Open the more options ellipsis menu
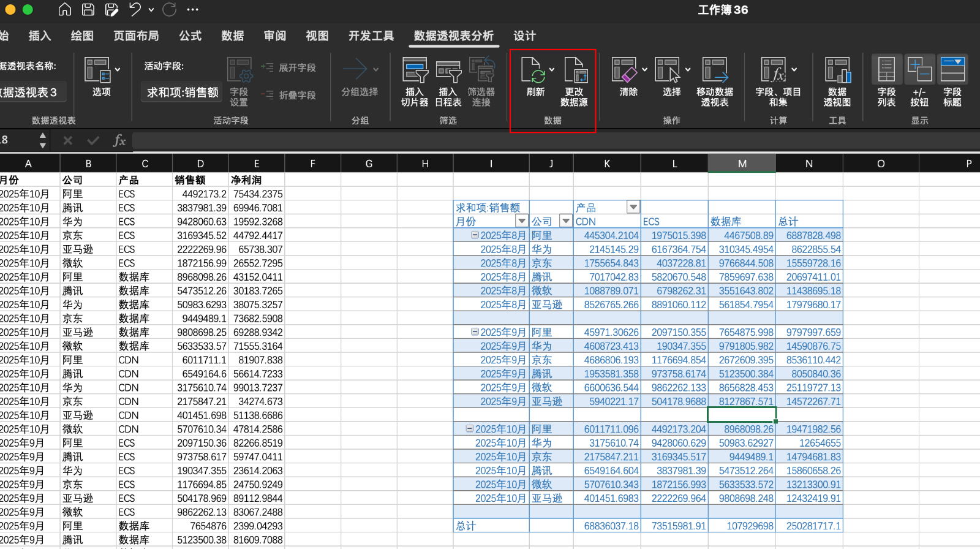Image resolution: width=980 pixels, height=549 pixels. 192,10
